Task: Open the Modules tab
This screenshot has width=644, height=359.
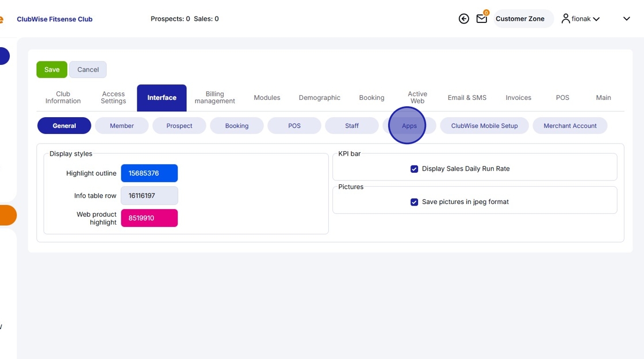Action: coord(267,98)
